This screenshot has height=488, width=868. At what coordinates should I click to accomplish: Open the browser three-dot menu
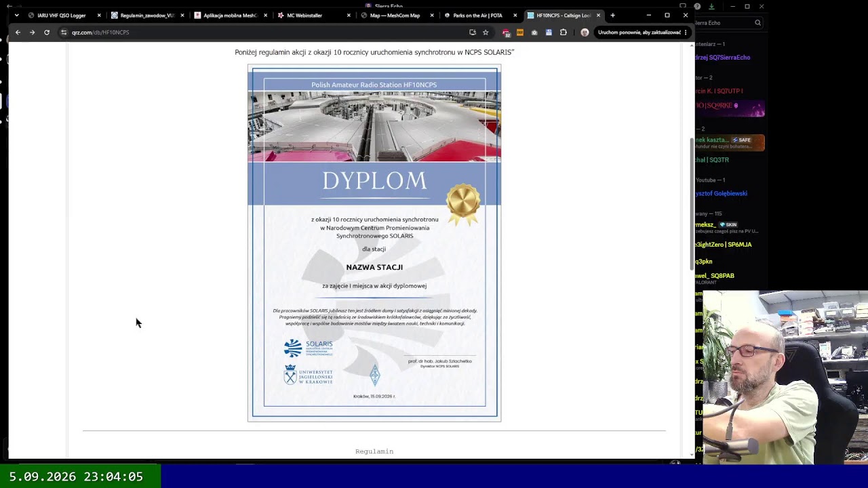tap(686, 33)
